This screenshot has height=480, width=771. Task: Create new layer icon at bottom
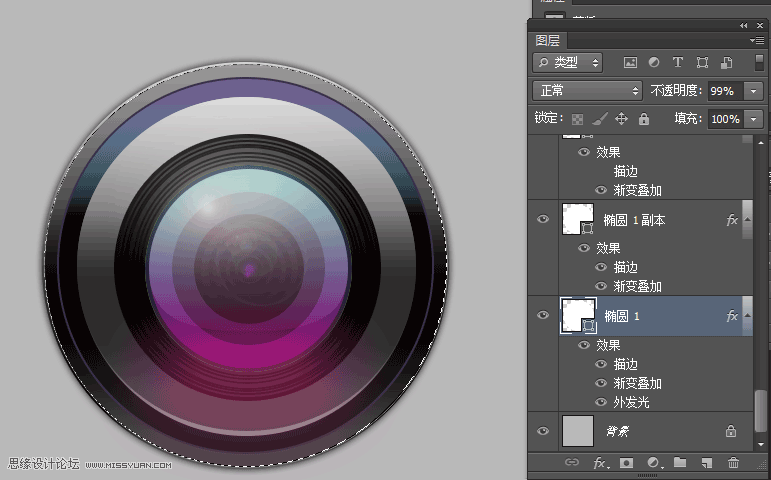[x=707, y=463]
